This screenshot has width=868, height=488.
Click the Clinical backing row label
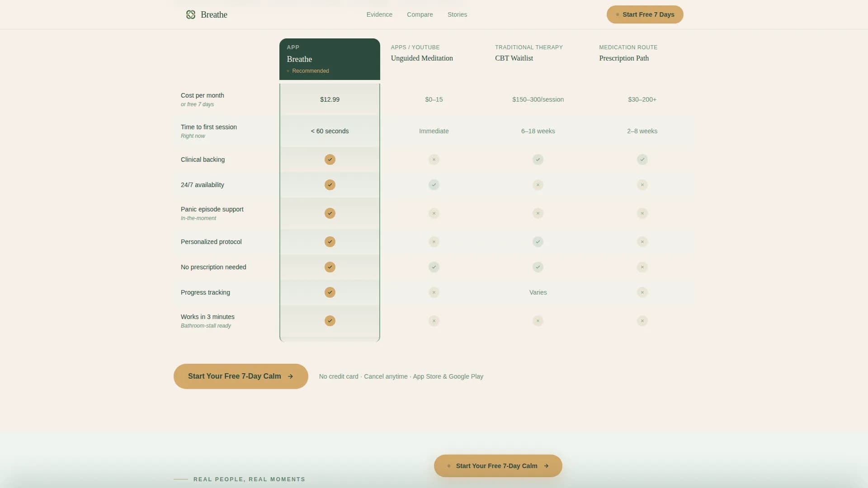pos(203,160)
